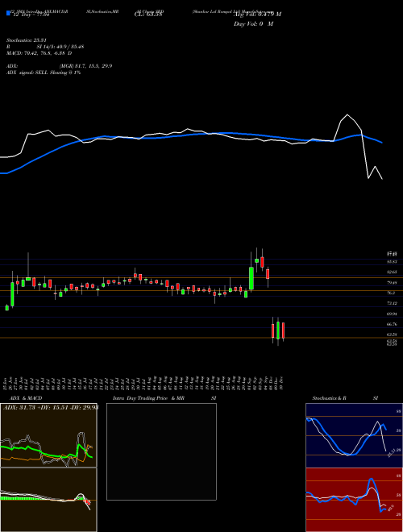Click the 'ADX signal: SELL' line
The image size is (403, 532).
[43, 73]
